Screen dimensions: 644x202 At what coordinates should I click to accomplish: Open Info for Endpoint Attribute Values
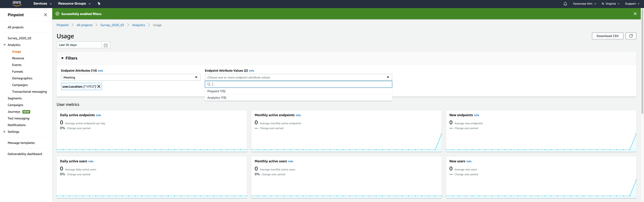251,71
